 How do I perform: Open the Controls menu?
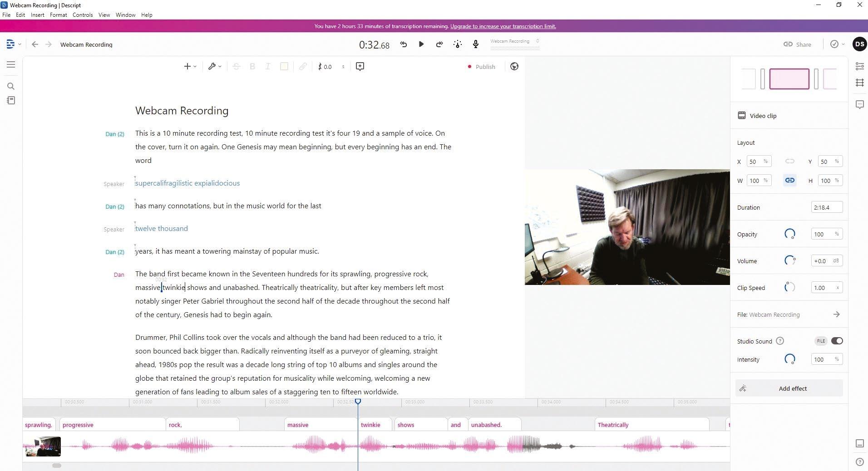tap(83, 15)
